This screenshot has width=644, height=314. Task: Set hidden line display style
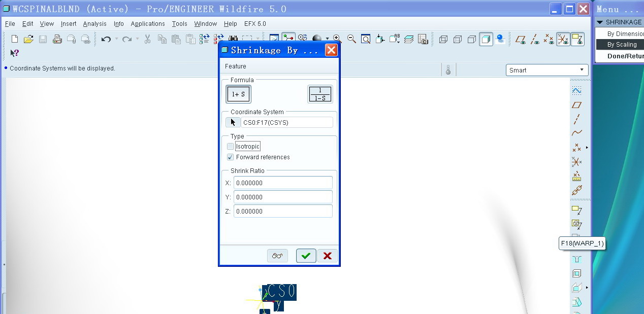tap(458, 39)
